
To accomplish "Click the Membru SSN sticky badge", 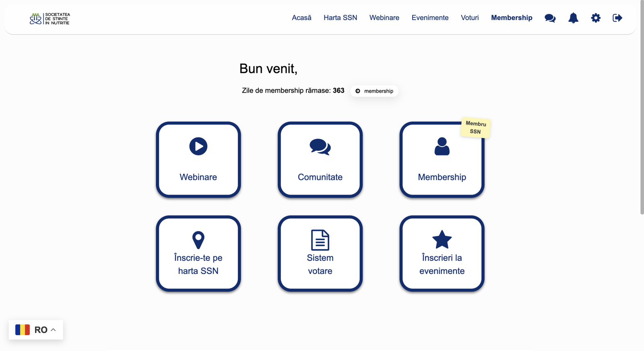I will [475, 128].
